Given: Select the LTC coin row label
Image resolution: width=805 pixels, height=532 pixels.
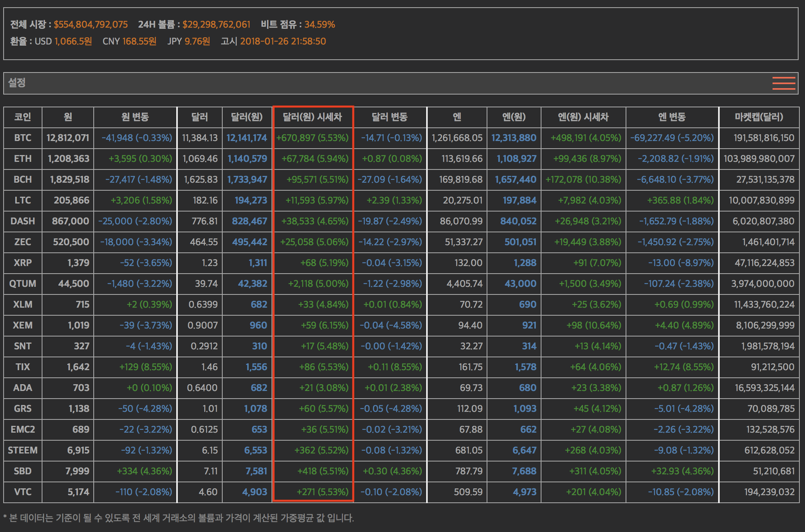Looking at the screenshot, I should (x=23, y=200).
